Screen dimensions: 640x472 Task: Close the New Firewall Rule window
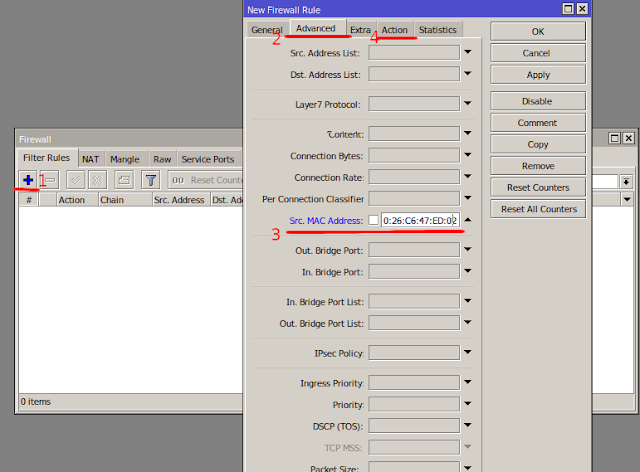click(x=582, y=9)
